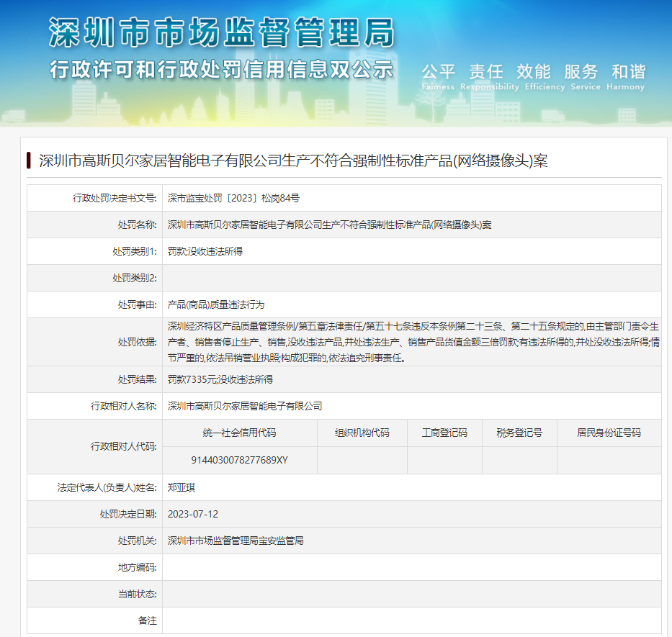Click the authority 深圳市市场监督管理局宝安监管局
The image size is (672, 637).
click(x=236, y=541)
